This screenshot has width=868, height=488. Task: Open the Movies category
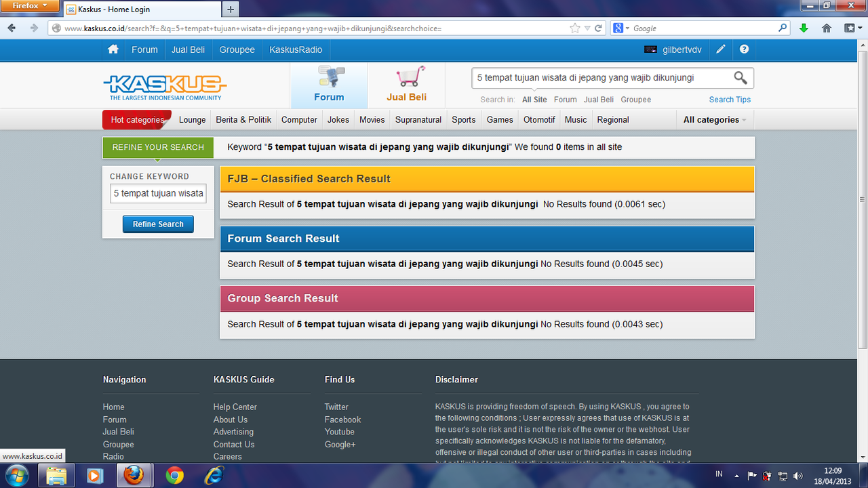click(372, 120)
